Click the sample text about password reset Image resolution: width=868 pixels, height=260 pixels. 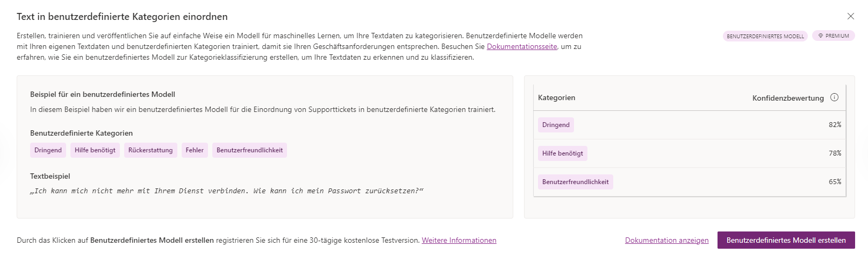(226, 191)
